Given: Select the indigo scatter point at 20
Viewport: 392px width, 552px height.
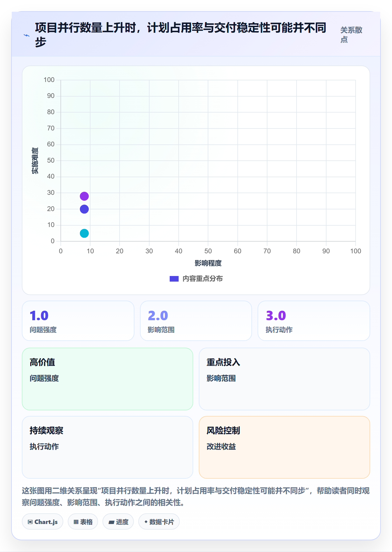Looking at the screenshot, I should click(84, 209).
